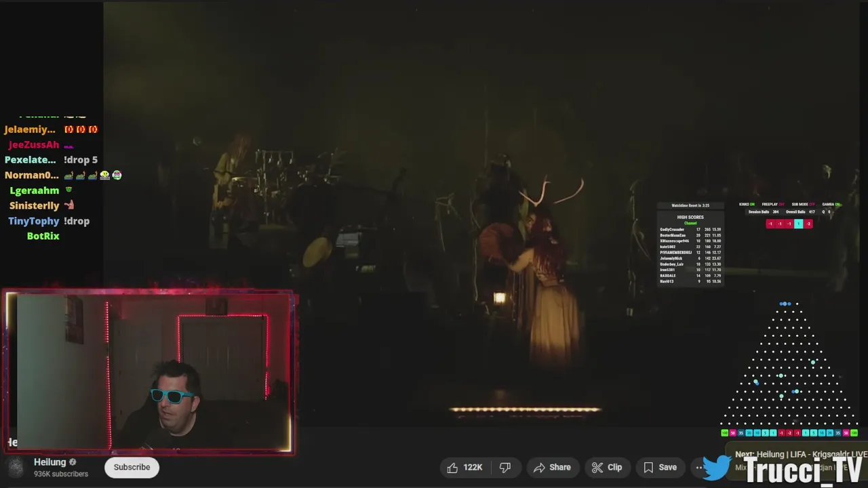This screenshot has height=488, width=868.
Task: Click the emote row in Norman0's message
Action: [93, 175]
